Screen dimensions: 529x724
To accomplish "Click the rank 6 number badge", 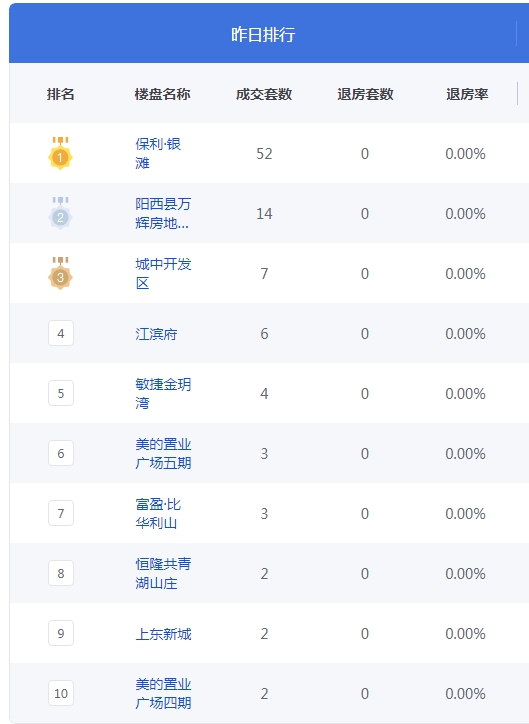I will (61, 453).
